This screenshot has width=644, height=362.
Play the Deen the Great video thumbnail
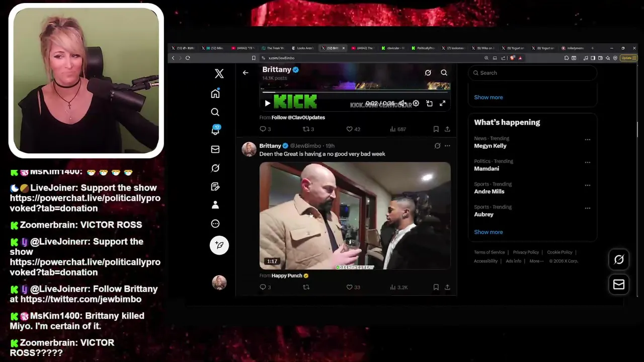[x=355, y=216]
